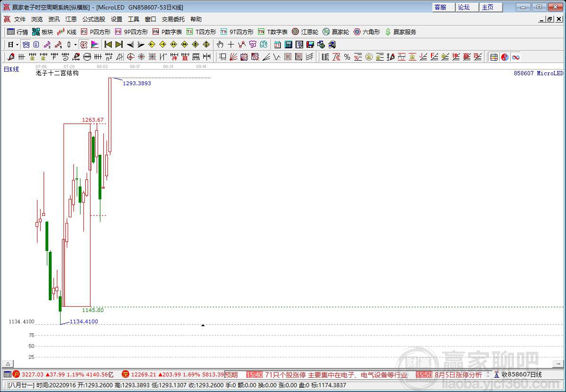
Task: Open the 六角形 hexagon tool
Action: click(367, 32)
